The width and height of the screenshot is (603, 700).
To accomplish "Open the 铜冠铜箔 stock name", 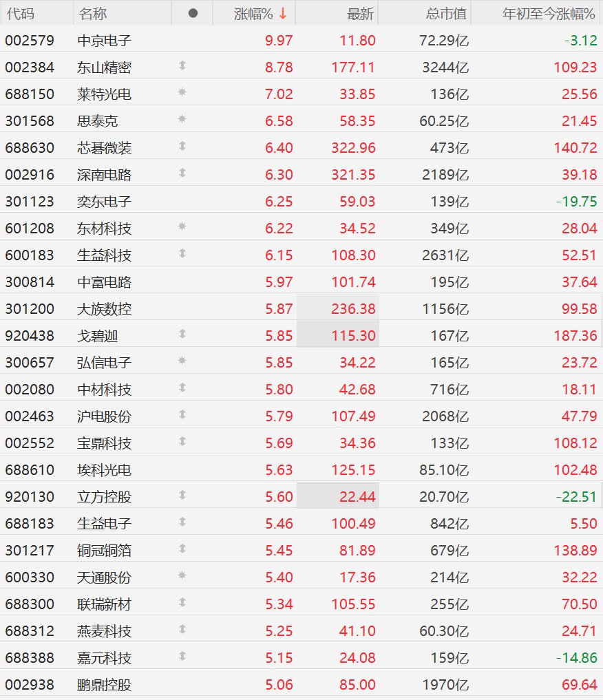I will [x=104, y=551].
